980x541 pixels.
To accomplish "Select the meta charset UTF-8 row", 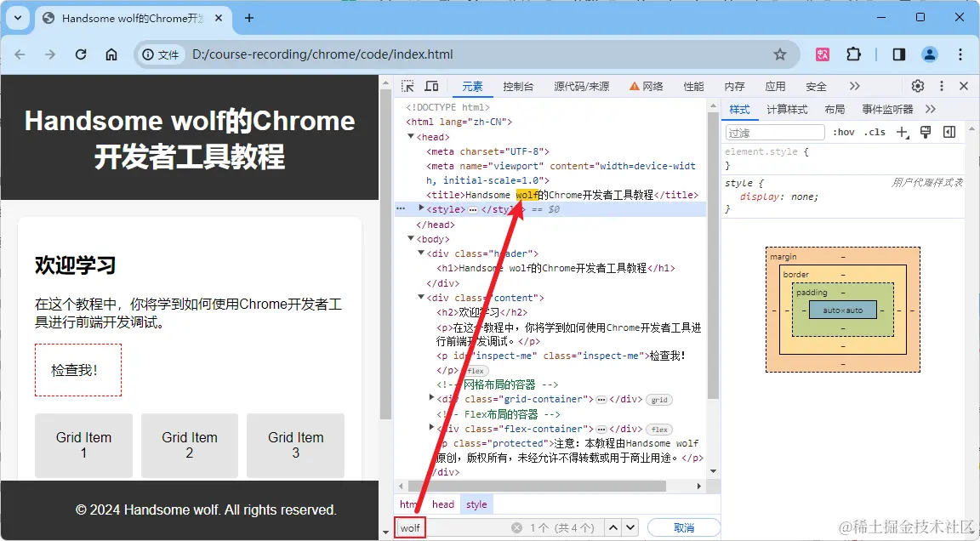I will click(487, 151).
